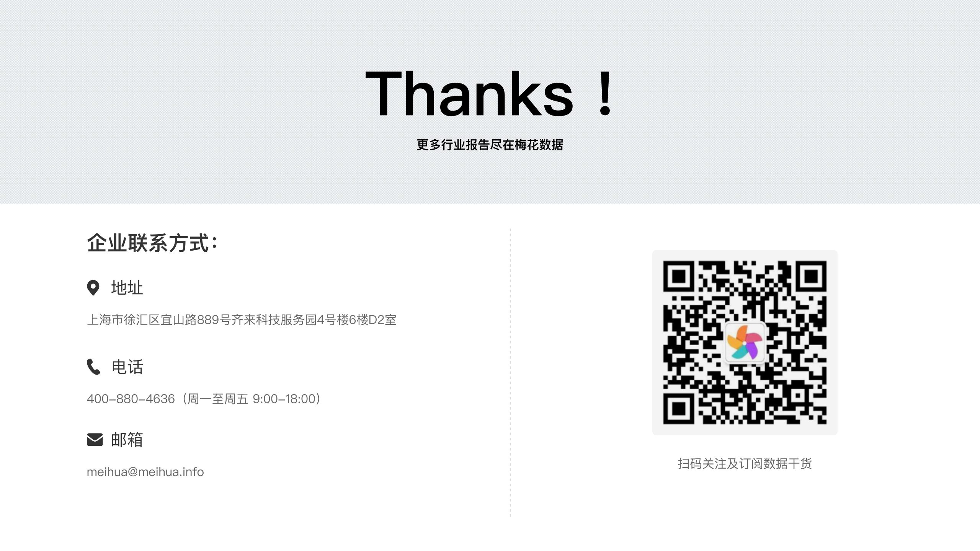The height and width of the screenshot is (551, 980).
Task: Click the 更多行业报告尽在梅花数据 subtitle
Action: (490, 145)
